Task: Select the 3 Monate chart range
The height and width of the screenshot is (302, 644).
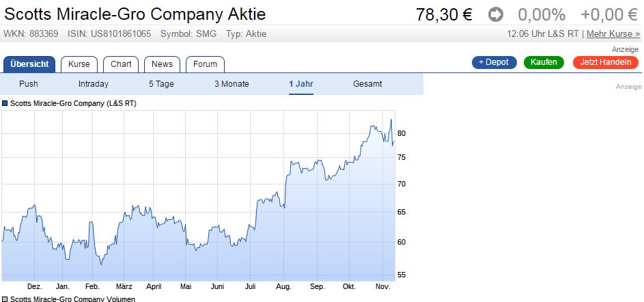Action: 232,84
